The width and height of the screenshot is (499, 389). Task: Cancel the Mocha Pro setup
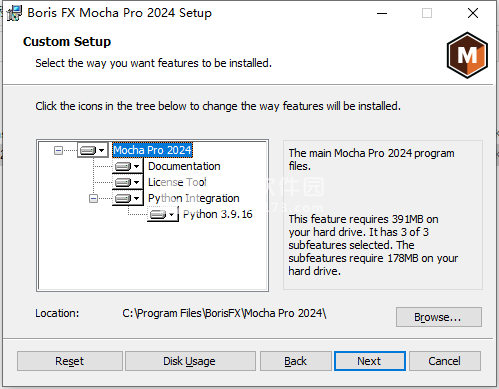tap(445, 361)
